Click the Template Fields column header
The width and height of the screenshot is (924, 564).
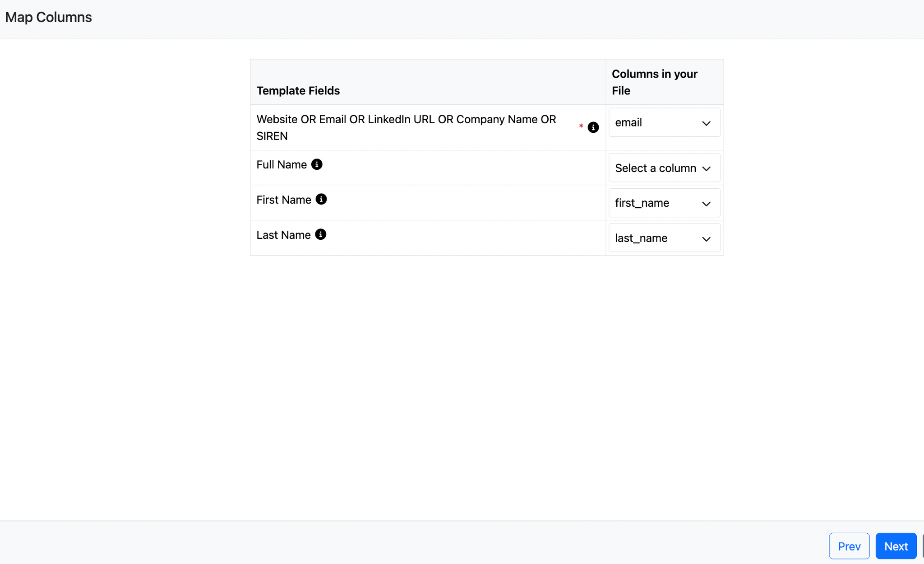298,90
